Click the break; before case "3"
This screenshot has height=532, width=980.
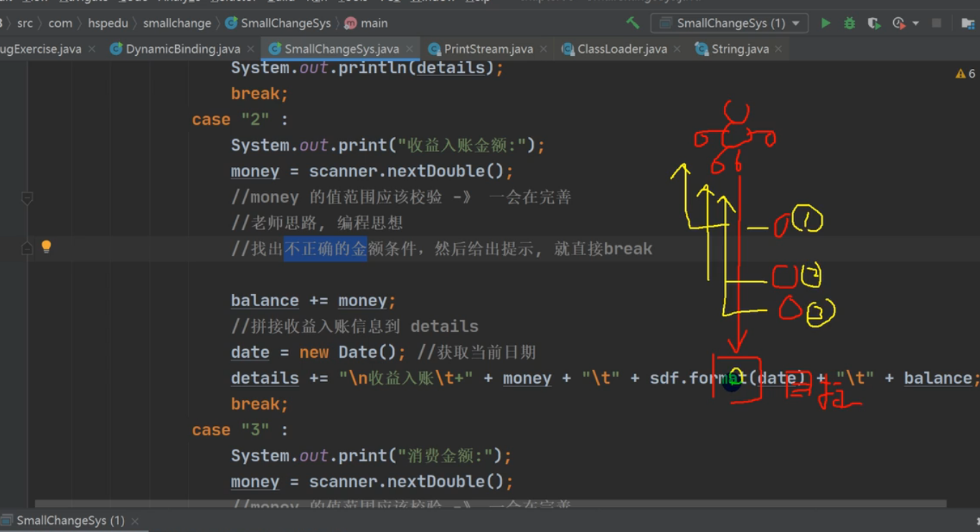260,404
